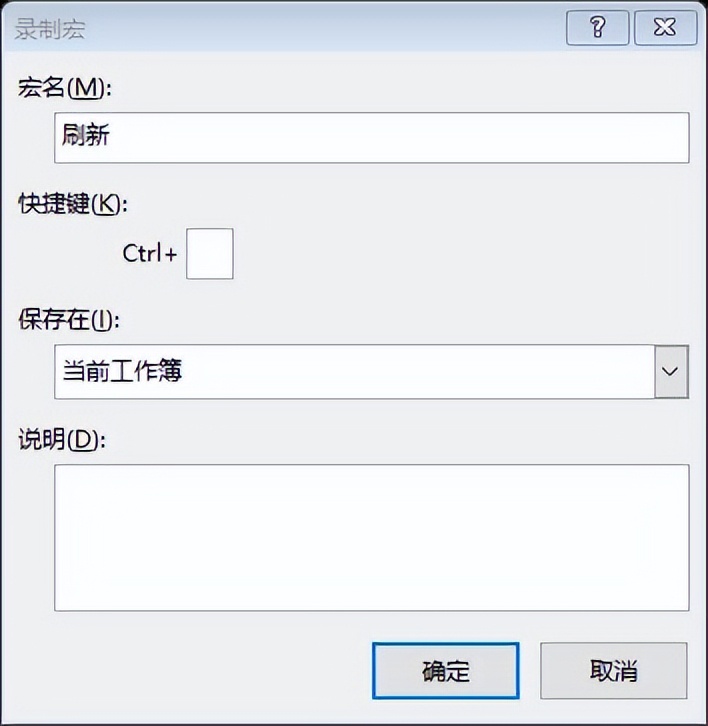Click the 录制宏 title text
The width and height of the screenshot is (708, 726).
[x=50, y=29]
